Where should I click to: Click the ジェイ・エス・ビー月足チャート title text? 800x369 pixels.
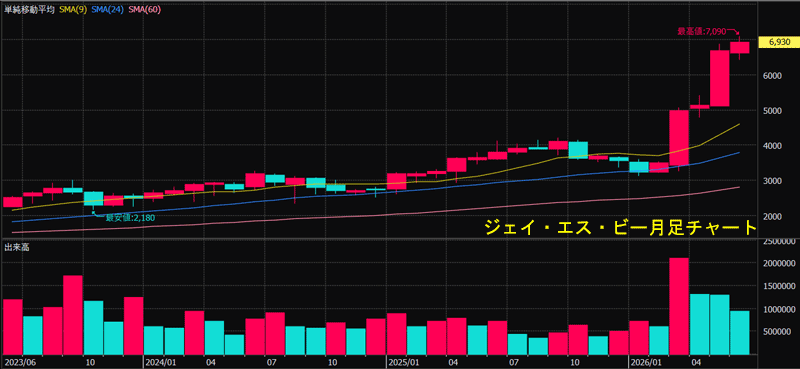pyautogui.click(x=620, y=228)
